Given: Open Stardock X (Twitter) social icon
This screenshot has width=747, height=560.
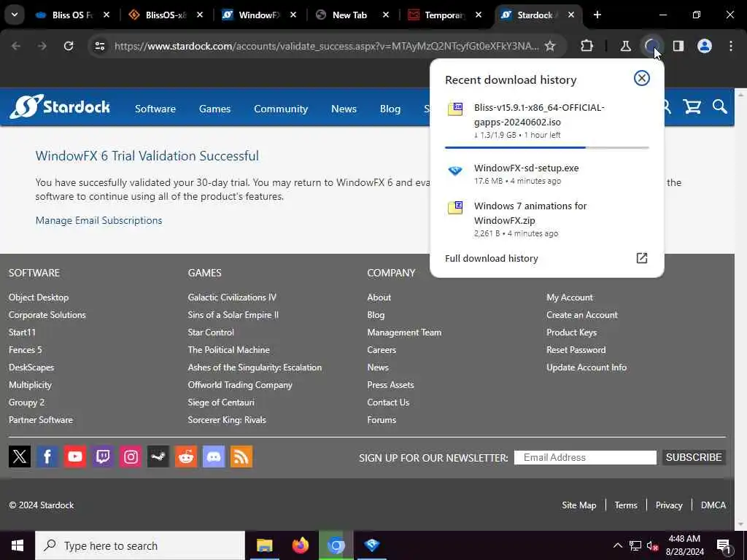Looking at the screenshot, I should coord(20,456).
